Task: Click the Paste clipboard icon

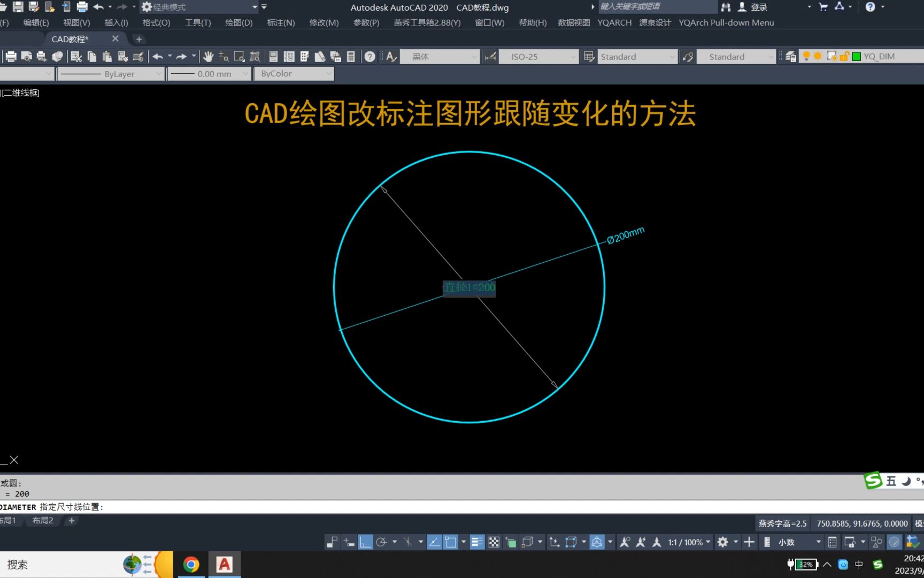Action: (x=107, y=57)
